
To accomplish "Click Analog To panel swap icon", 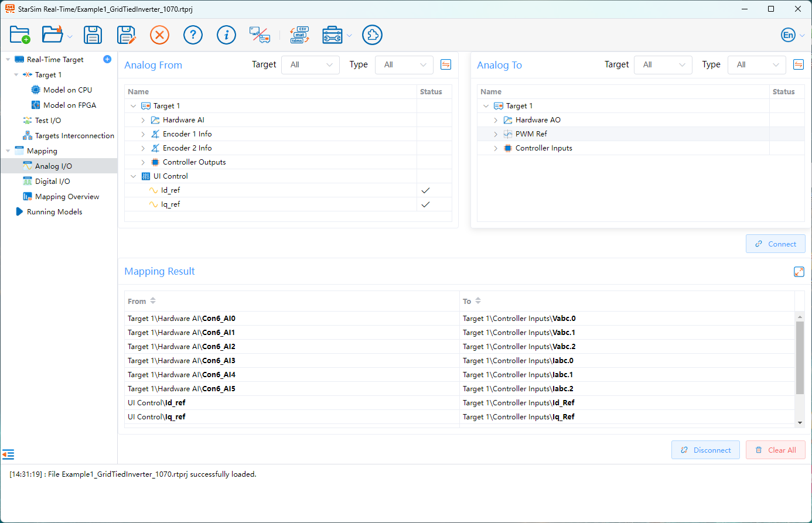I will point(799,64).
